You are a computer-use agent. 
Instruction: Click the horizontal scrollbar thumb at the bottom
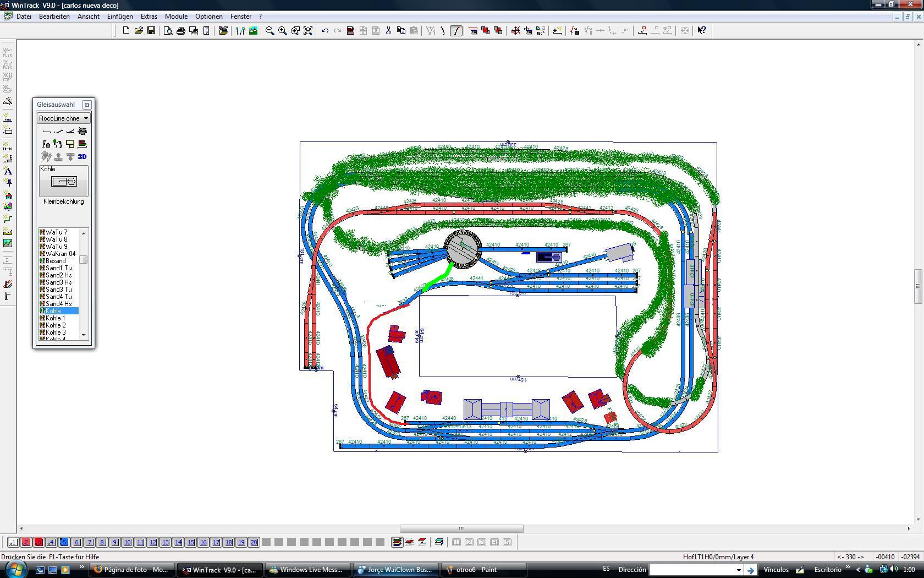point(461,529)
